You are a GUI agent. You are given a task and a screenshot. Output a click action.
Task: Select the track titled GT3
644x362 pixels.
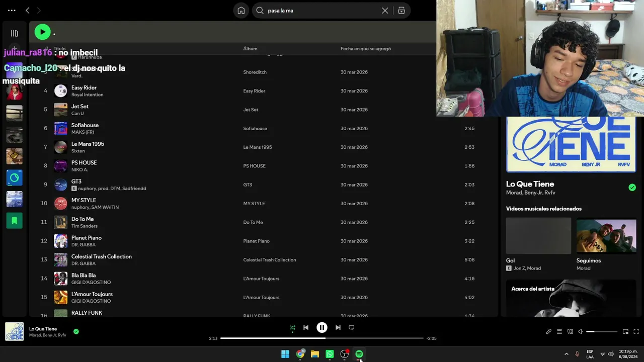[76, 182]
